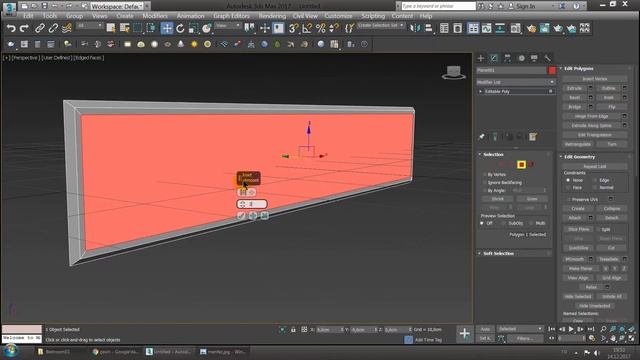Viewport: 640px width, 360px height.
Task: Click the Bridge button
Action: 574,107
